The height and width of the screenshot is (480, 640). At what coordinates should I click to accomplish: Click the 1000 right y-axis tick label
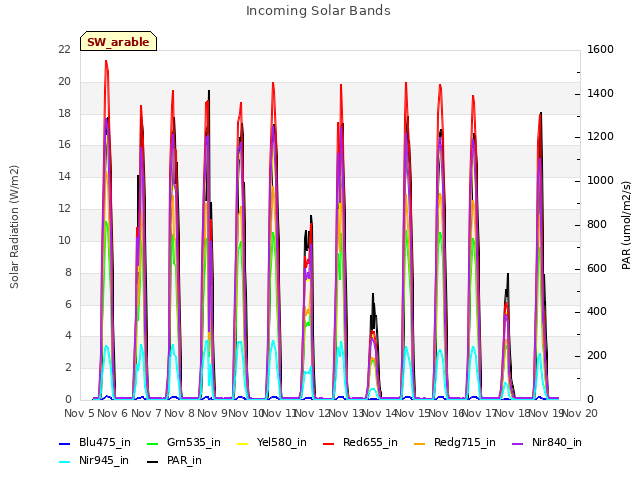point(600,180)
